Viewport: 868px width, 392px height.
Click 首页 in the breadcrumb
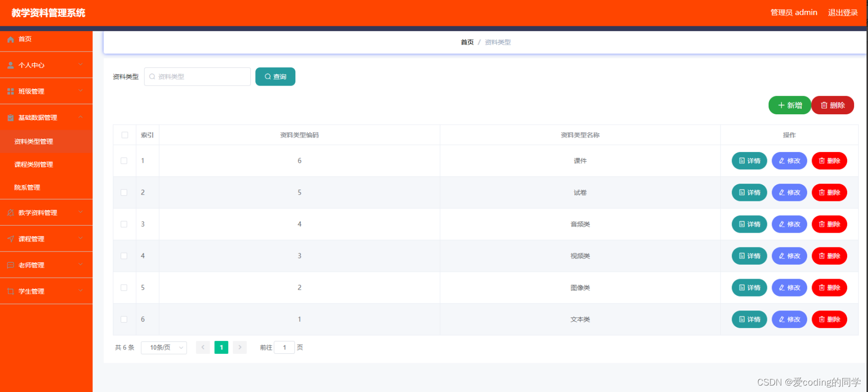[467, 43]
